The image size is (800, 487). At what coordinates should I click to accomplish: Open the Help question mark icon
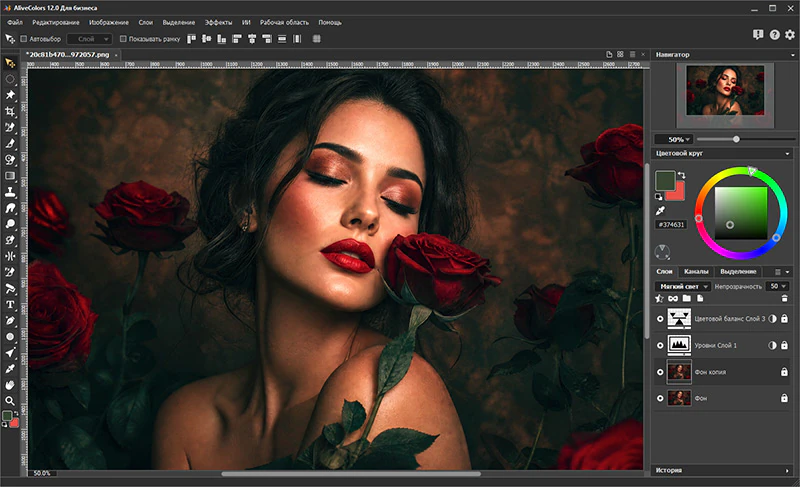pyautogui.click(x=774, y=35)
